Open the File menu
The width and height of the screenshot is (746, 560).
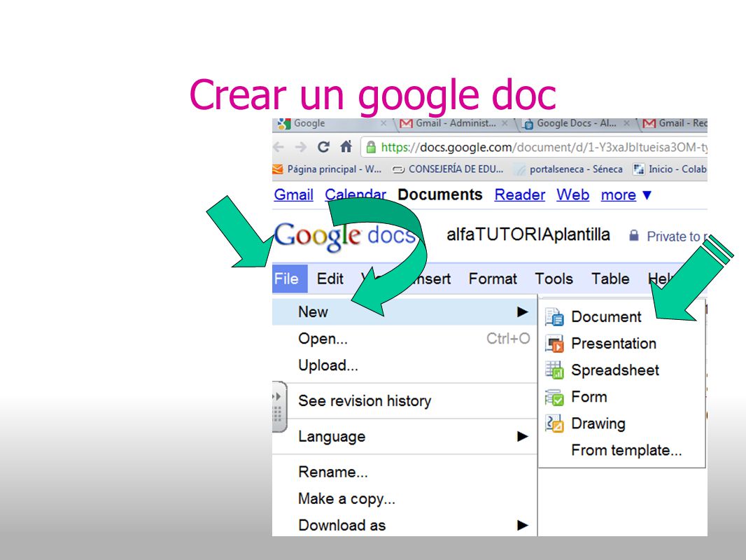click(x=290, y=279)
